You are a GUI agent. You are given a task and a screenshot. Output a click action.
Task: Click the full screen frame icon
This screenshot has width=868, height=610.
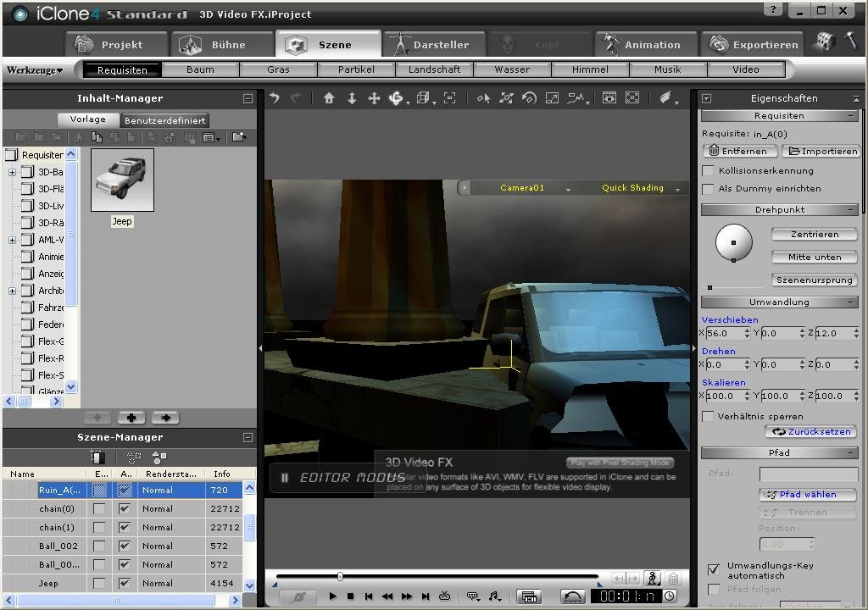click(632, 98)
